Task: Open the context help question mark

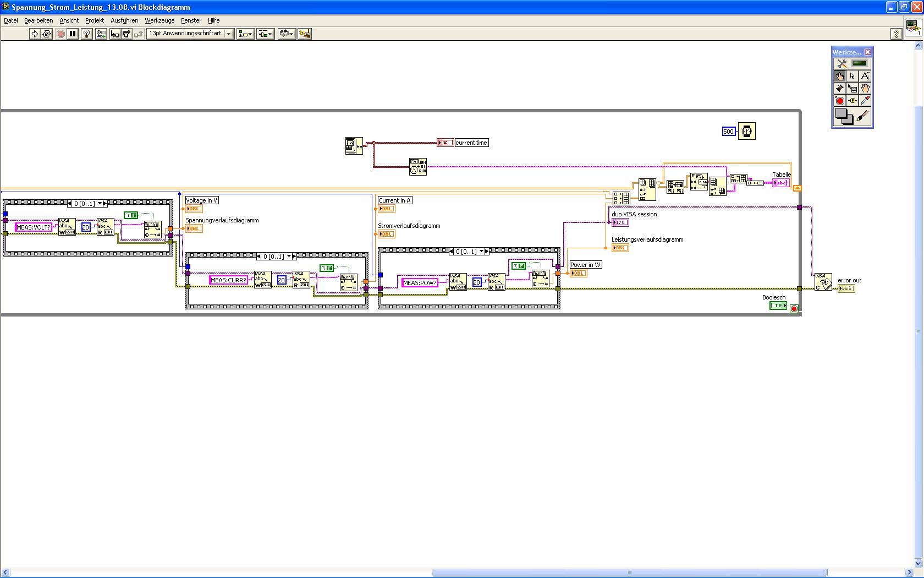Action: point(896,34)
